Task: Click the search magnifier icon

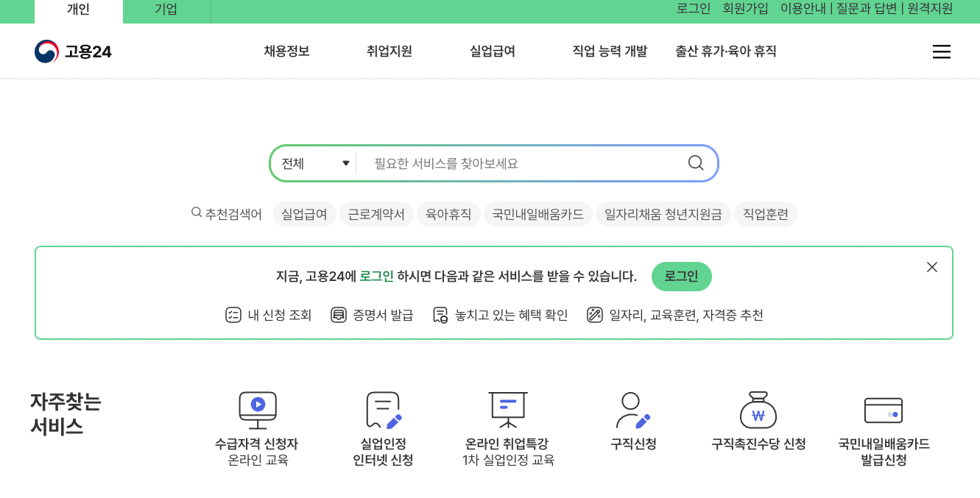Action: [x=694, y=163]
